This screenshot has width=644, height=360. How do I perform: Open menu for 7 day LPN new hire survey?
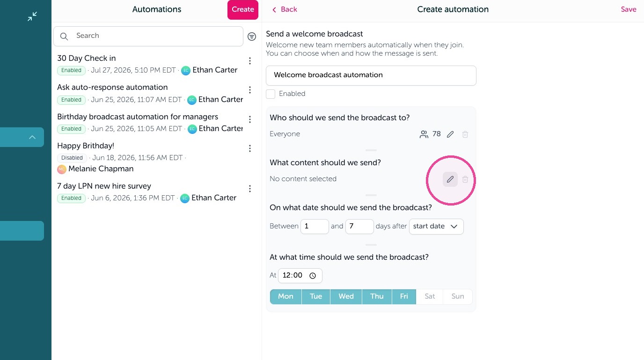tap(250, 189)
